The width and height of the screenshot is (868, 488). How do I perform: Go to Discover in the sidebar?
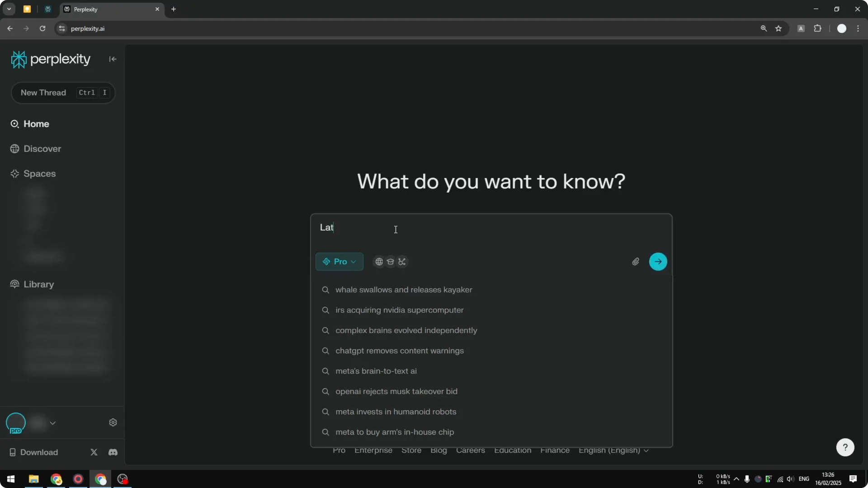[41, 148]
